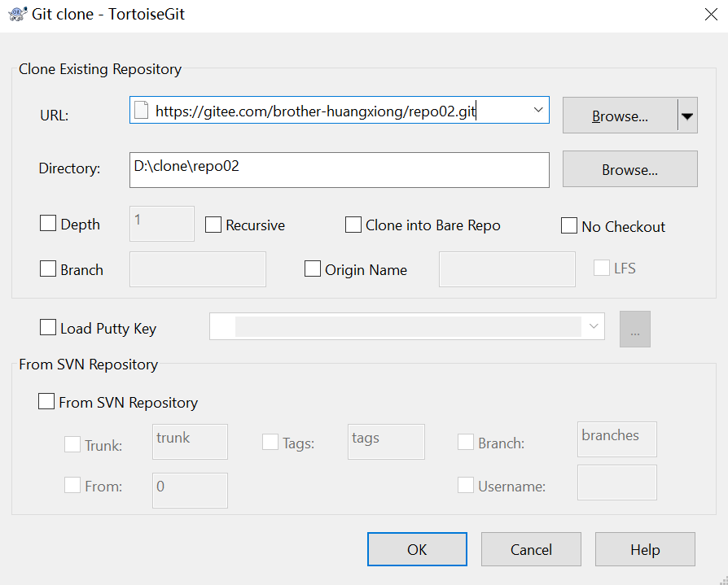Screen dimensions: 728x585
Task: Open the URL history dropdown
Action: [538, 110]
